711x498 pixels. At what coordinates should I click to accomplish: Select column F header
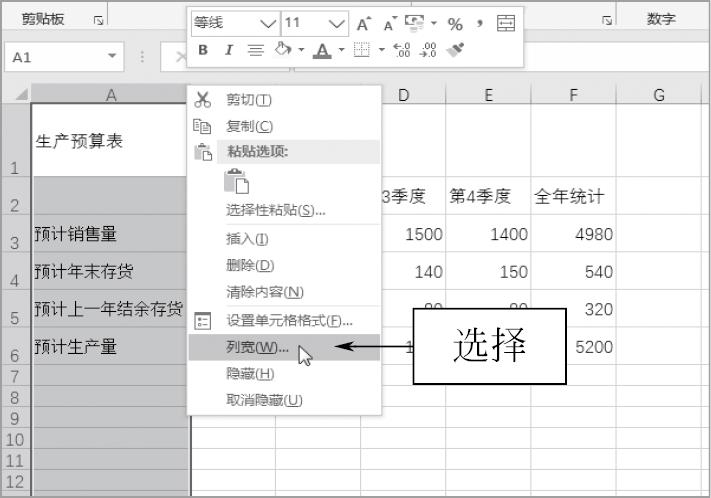point(574,95)
